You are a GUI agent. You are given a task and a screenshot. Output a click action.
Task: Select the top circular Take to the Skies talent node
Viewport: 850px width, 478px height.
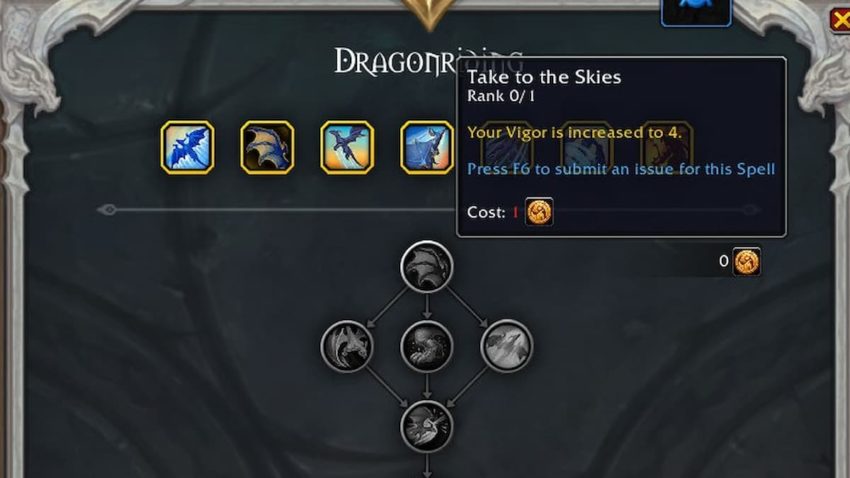(427, 267)
